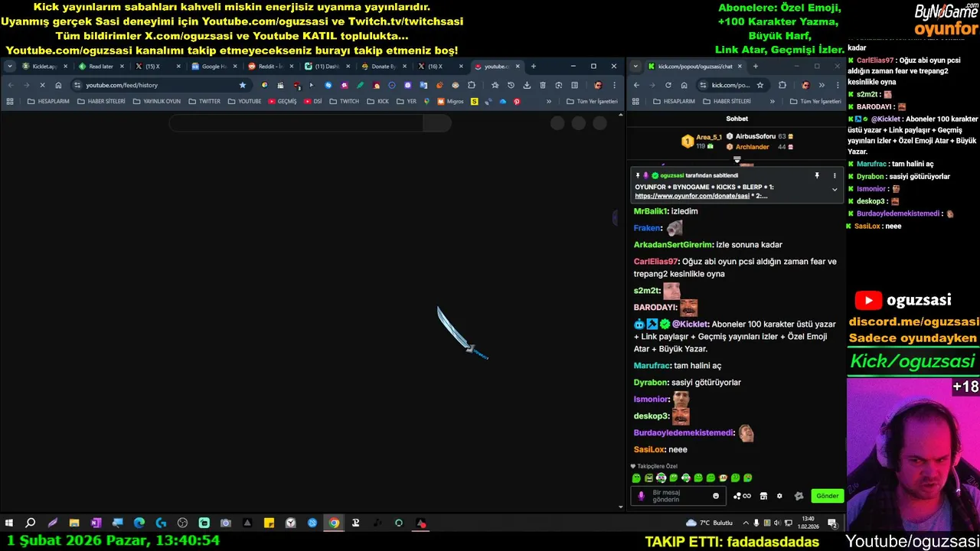Open Apps grid in main bookmarks bar
Image resolution: width=980 pixels, height=551 pixels.
10,101
